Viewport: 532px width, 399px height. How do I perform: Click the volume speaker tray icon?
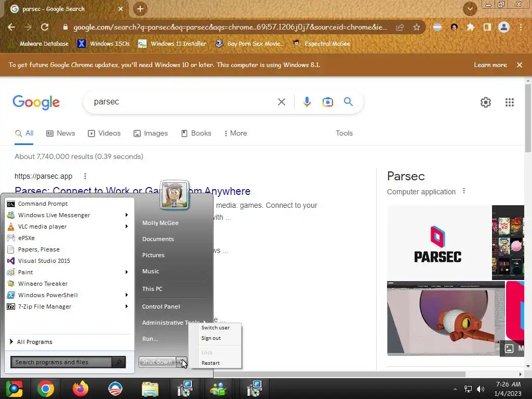pos(480,389)
